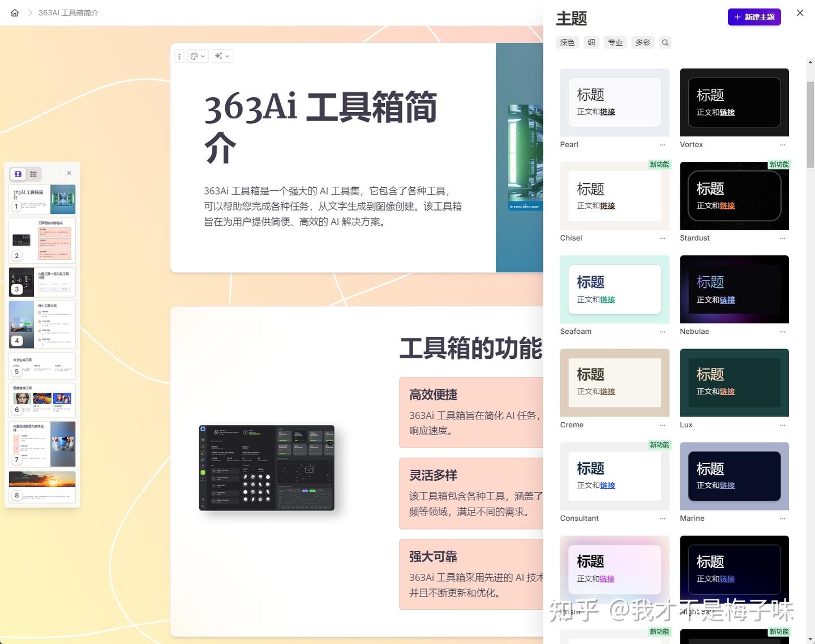The image size is (815, 644).
Task: Open more options for Chisel theme
Action: tap(663, 238)
